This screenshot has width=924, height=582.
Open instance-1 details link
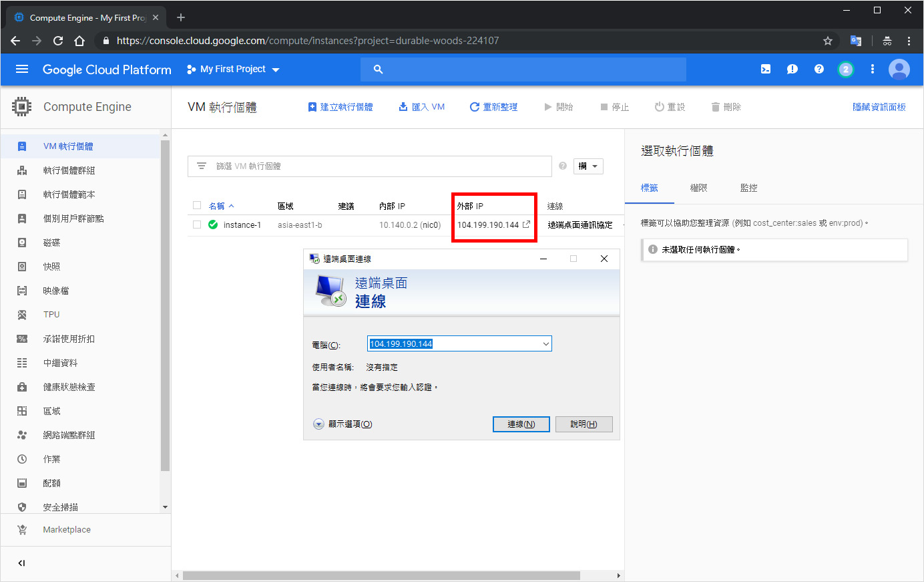(242, 225)
